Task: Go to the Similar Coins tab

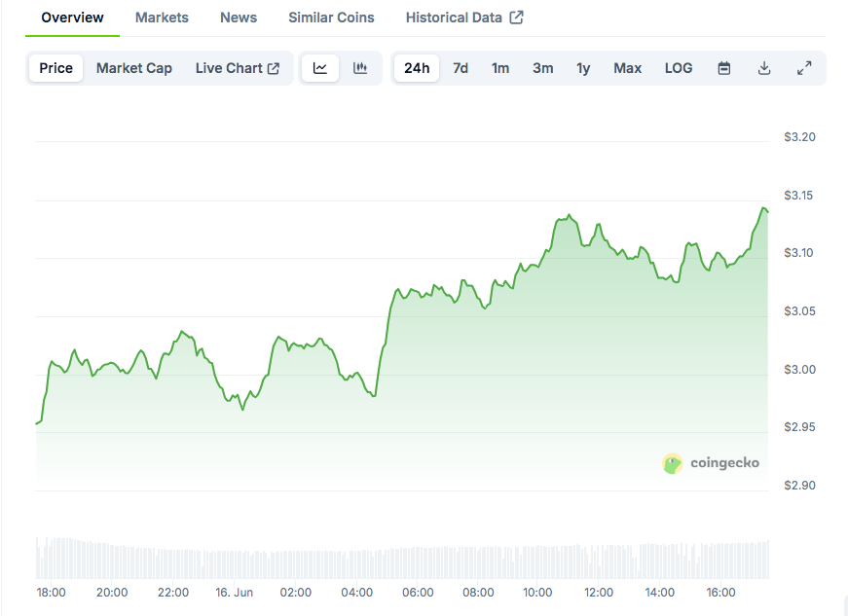Action: coord(331,18)
